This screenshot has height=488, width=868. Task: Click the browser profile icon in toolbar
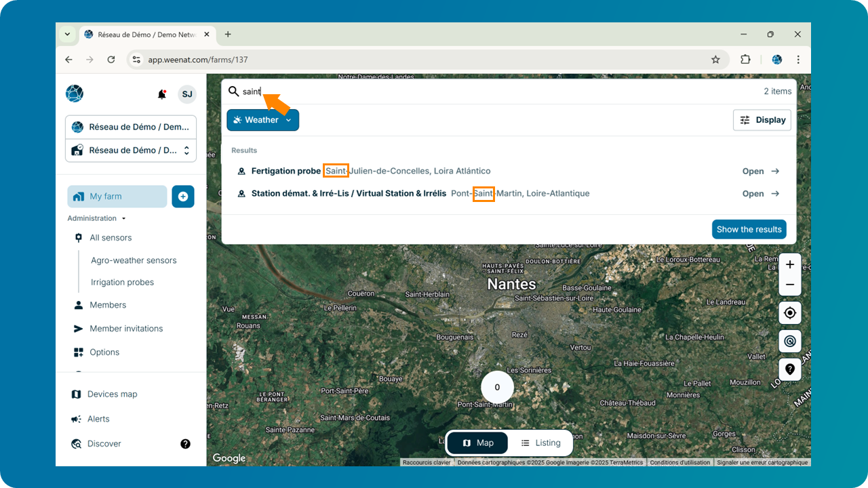(x=777, y=60)
